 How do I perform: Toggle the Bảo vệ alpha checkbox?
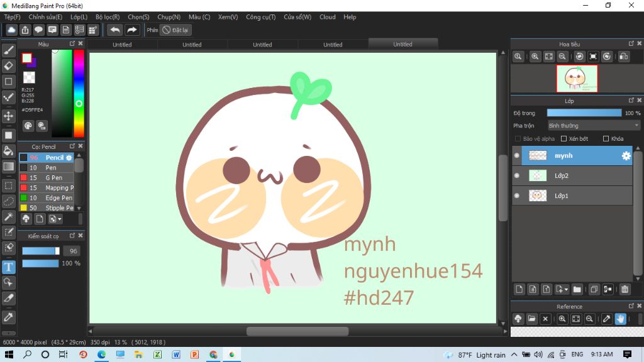[x=518, y=139]
